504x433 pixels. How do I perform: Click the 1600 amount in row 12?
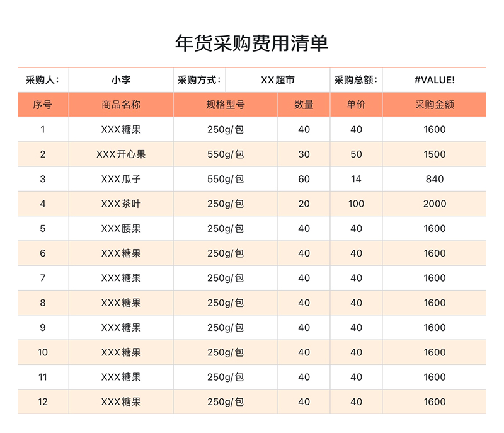[435, 402]
